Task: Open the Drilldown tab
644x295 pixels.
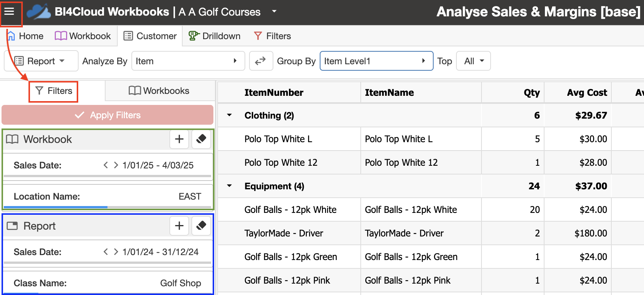Action: click(x=215, y=36)
